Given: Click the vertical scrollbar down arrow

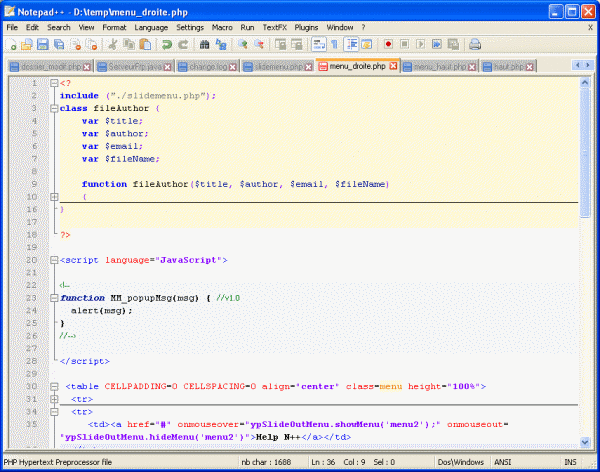Looking at the screenshot, I should pyautogui.click(x=585, y=442).
